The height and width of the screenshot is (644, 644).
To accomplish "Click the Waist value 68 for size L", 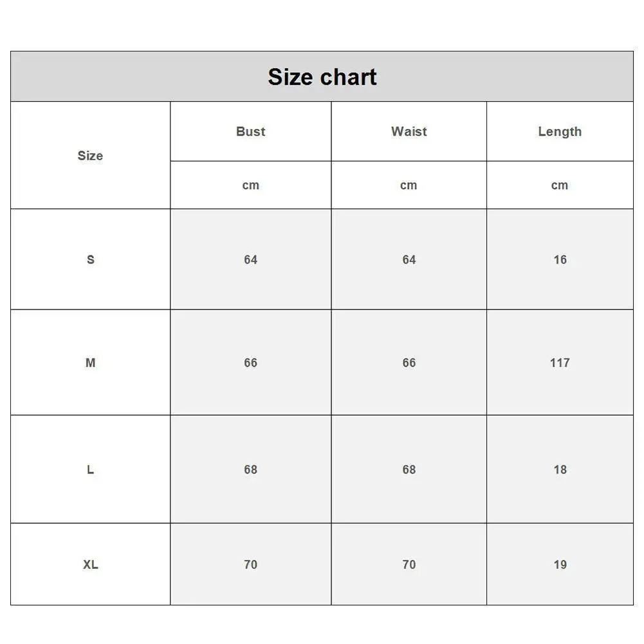I will coord(409,470).
